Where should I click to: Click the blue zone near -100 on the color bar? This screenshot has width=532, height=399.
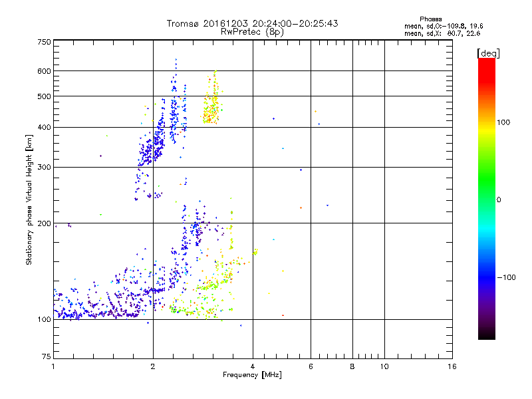[x=487, y=277]
